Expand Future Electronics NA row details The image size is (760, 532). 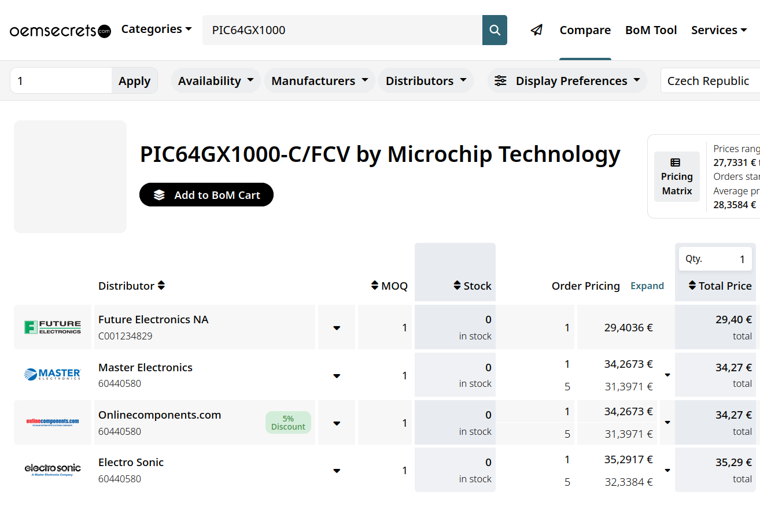click(x=337, y=328)
